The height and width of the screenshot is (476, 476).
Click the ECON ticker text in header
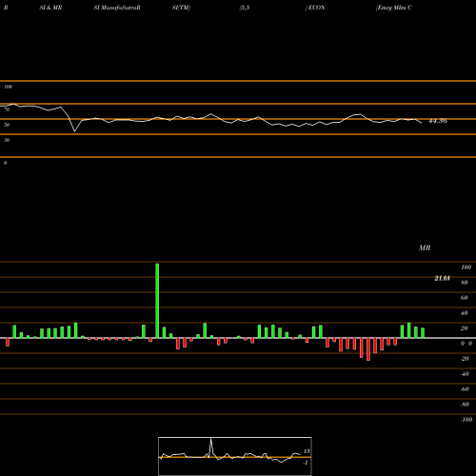click(316, 8)
